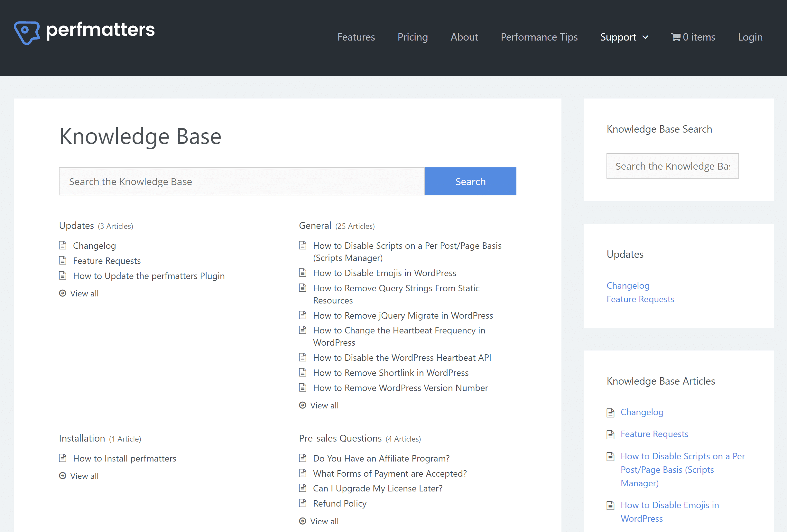The height and width of the screenshot is (532, 787).
Task: Expand View all under Installation section
Action: pyautogui.click(x=84, y=476)
